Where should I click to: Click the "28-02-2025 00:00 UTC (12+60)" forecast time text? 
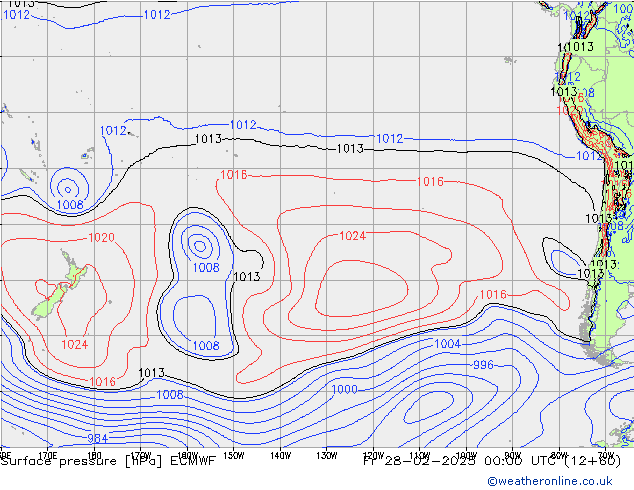click(x=502, y=461)
